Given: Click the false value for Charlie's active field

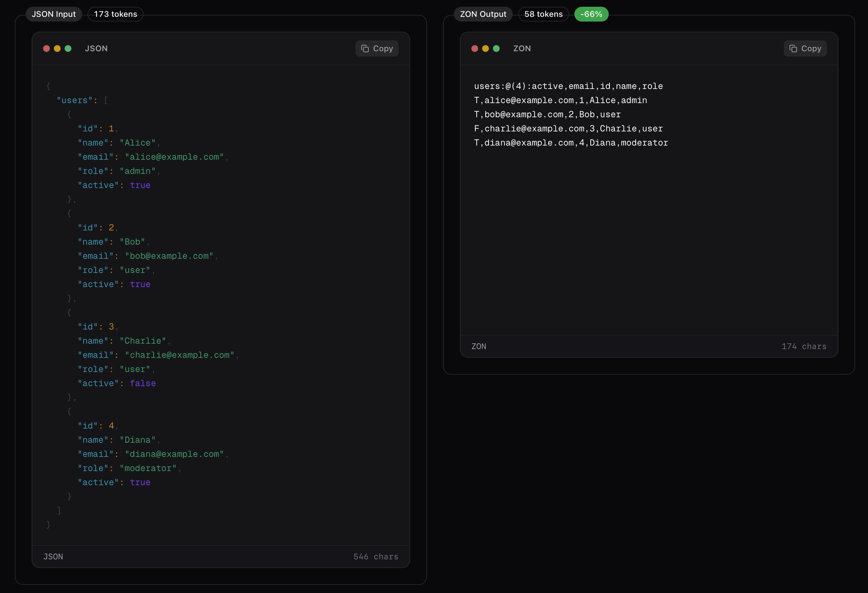Looking at the screenshot, I should point(143,383).
